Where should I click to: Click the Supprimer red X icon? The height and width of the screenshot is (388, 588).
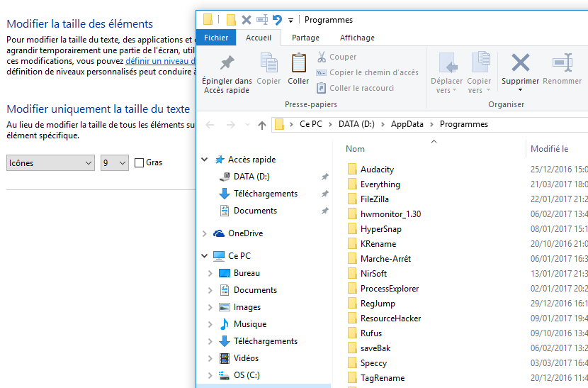coord(520,62)
